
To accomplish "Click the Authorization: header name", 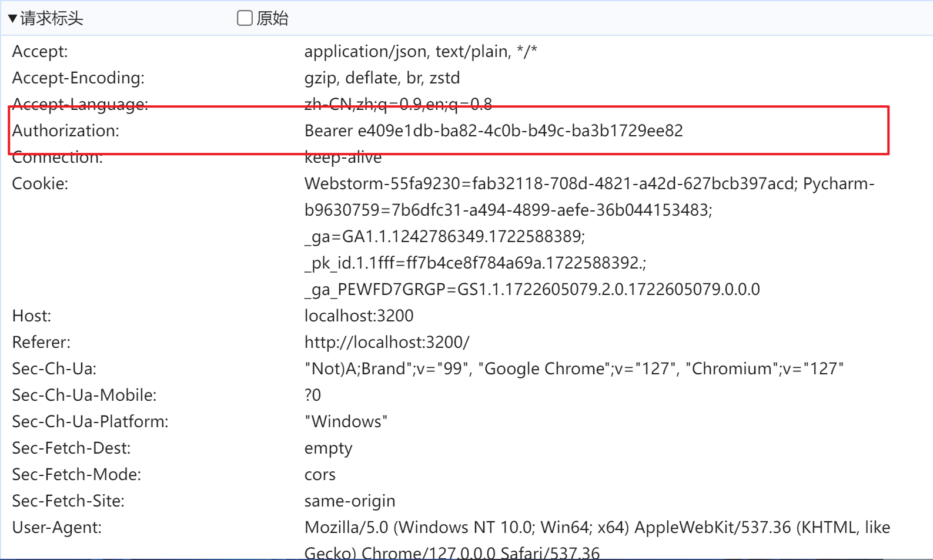I will 65,131.
